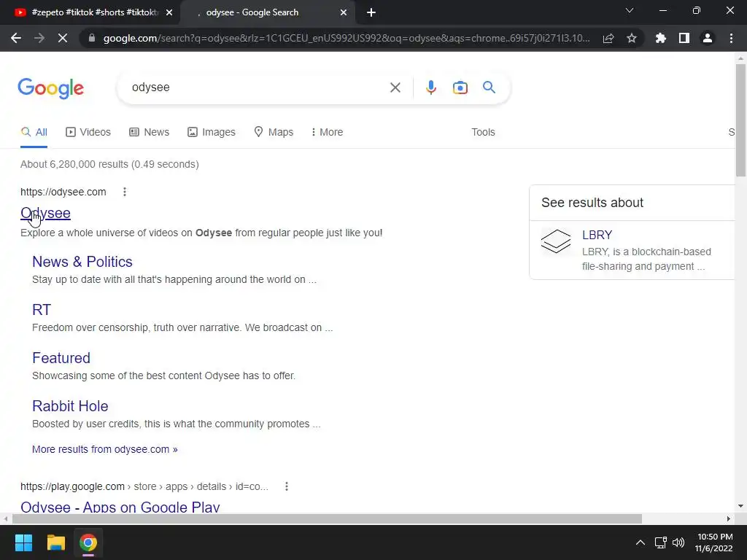The image size is (747, 560).
Task: Select the All results tab
Action: point(34,132)
